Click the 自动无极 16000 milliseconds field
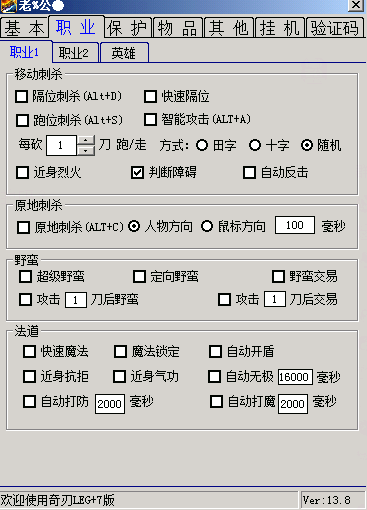The image size is (367, 510). [295, 377]
